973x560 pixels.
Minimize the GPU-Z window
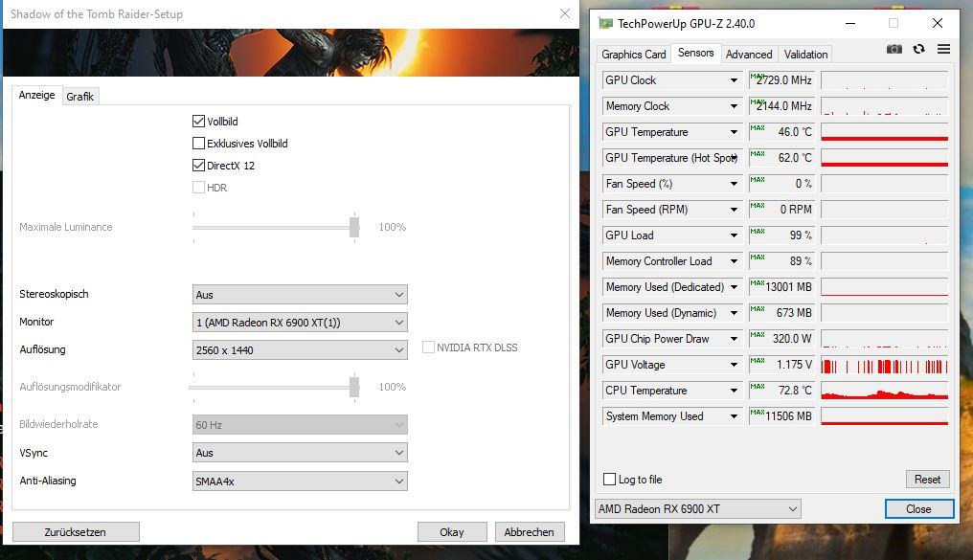tap(850, 24)
